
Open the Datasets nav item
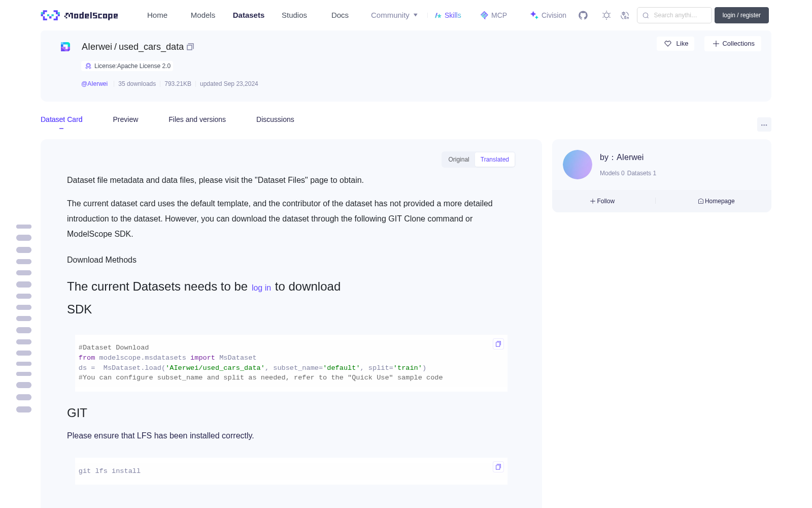[x=249, y=15]
